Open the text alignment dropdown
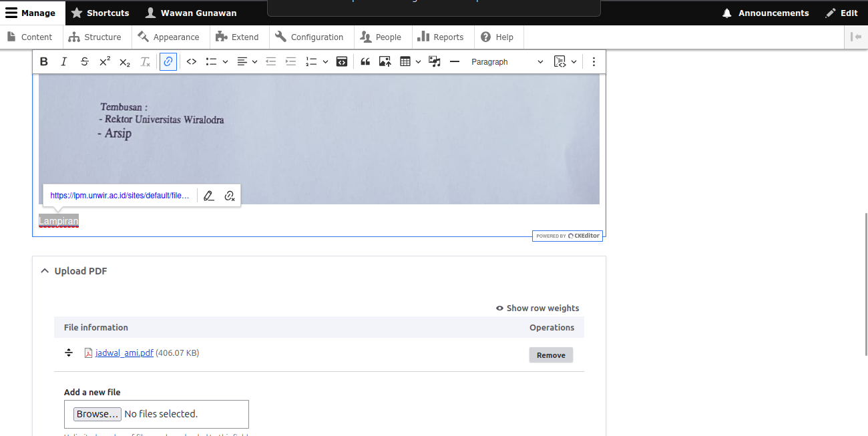Screen dimensions: 868x436 (248, 62)
